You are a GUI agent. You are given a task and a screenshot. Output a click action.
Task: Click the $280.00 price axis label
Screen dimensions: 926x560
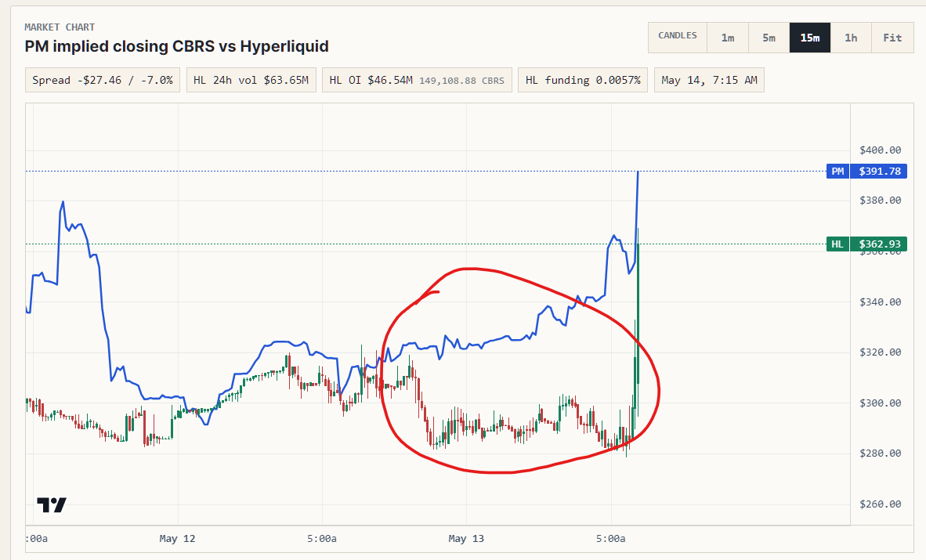[880, 453]
